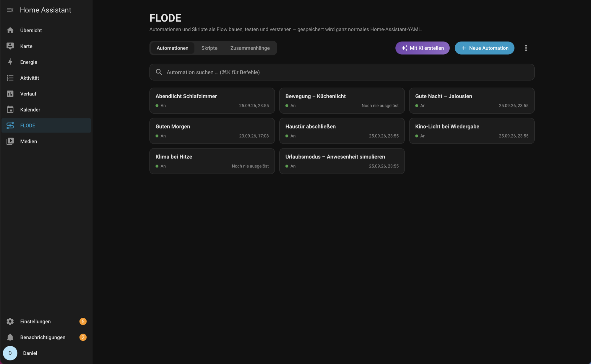Click the timestamp 23.09.26, 17:08
The width and height of the screenshot is (591, 364).
[x=254, y=136]
